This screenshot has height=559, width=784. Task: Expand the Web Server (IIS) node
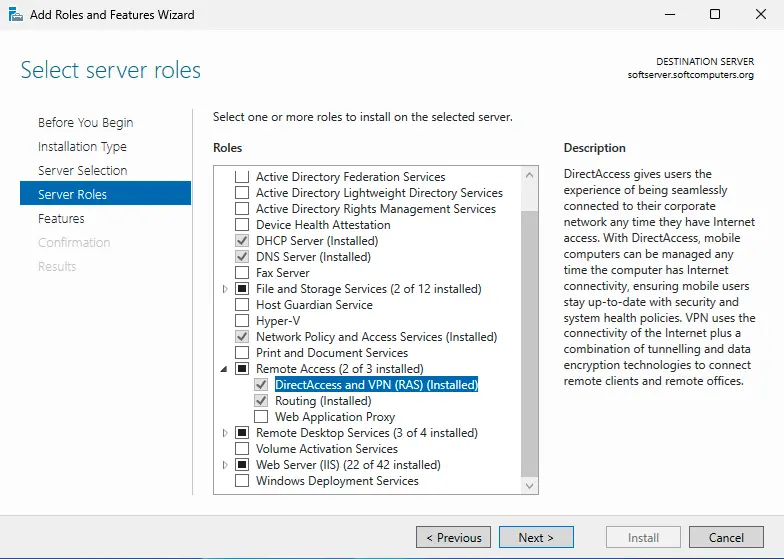[x=225, y=465]
